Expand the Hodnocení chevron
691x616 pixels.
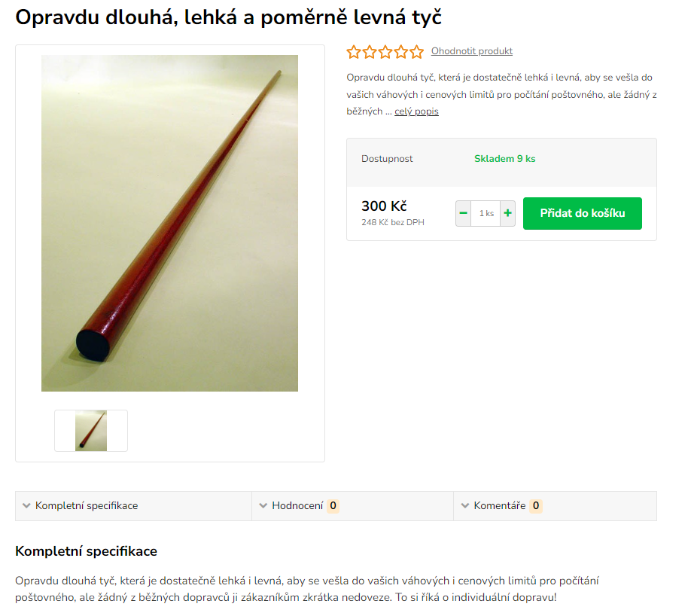click(x=263, y=506)
